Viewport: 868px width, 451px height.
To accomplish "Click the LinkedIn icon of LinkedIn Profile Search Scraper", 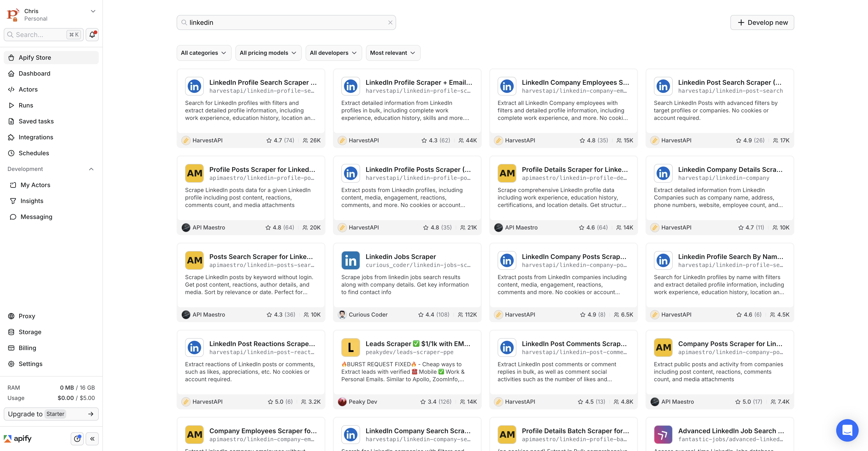I will click(194, 86).
